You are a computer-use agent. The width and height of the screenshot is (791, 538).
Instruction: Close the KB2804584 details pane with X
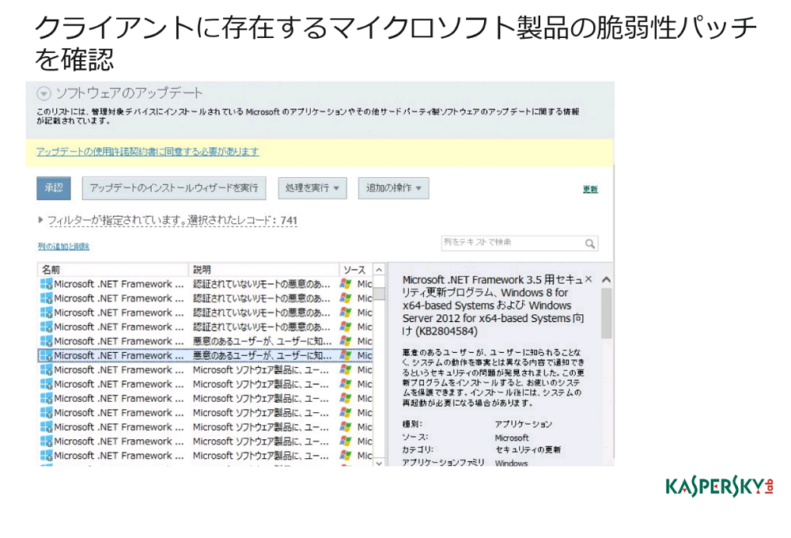(588, 279)
